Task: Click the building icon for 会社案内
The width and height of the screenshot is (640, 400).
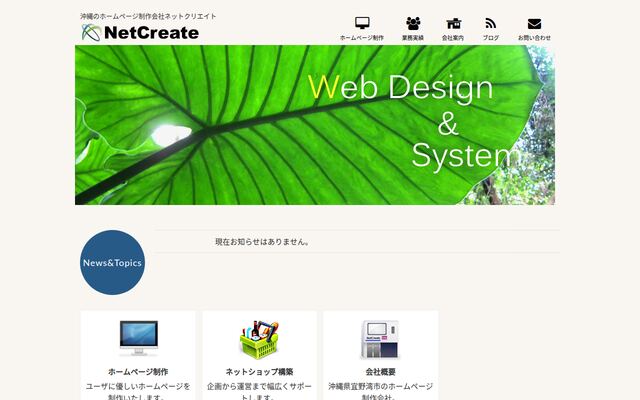Action: [453, 23]
